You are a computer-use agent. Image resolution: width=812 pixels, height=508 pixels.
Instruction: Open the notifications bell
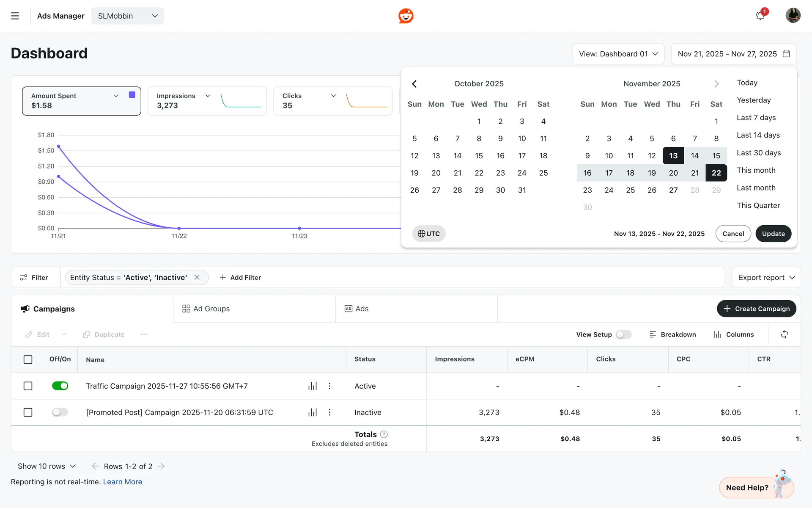(x=760, y=16)
